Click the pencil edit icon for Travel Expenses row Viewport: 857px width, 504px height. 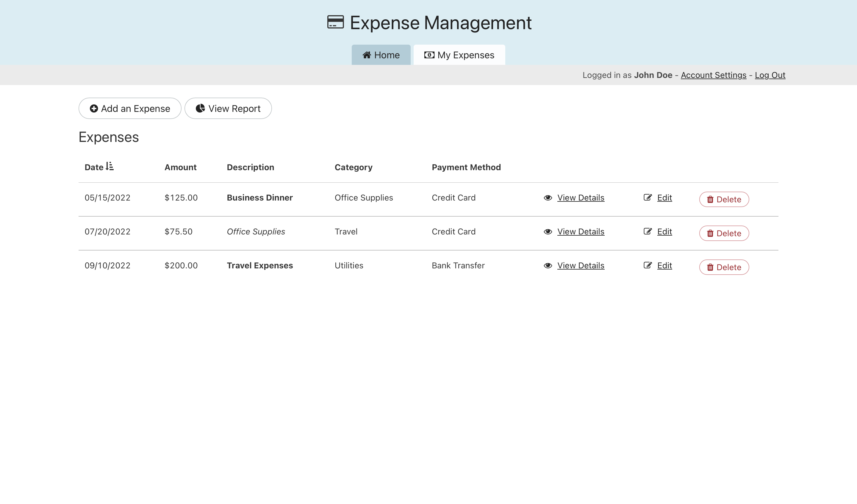click(648, 265)
